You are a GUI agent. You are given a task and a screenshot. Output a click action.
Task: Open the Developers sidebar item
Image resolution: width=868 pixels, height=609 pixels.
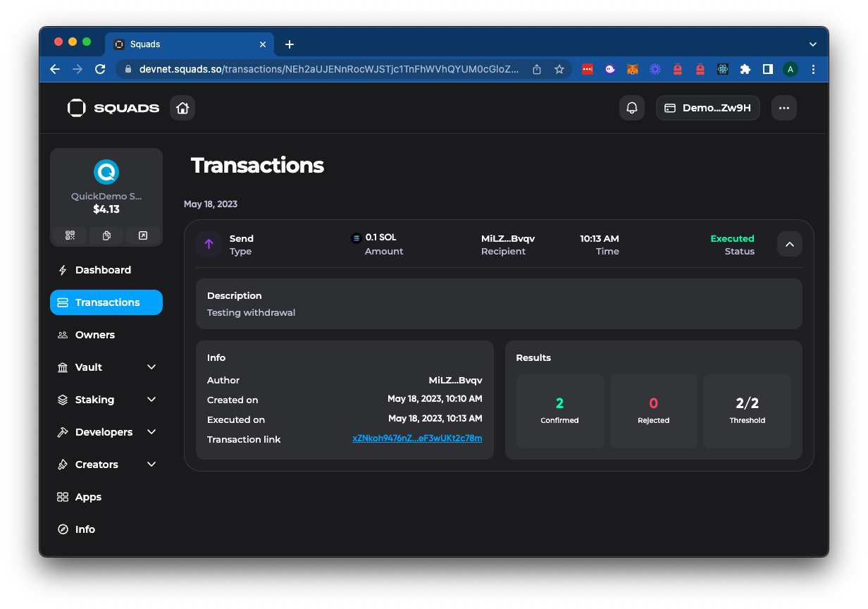[106, 432]
